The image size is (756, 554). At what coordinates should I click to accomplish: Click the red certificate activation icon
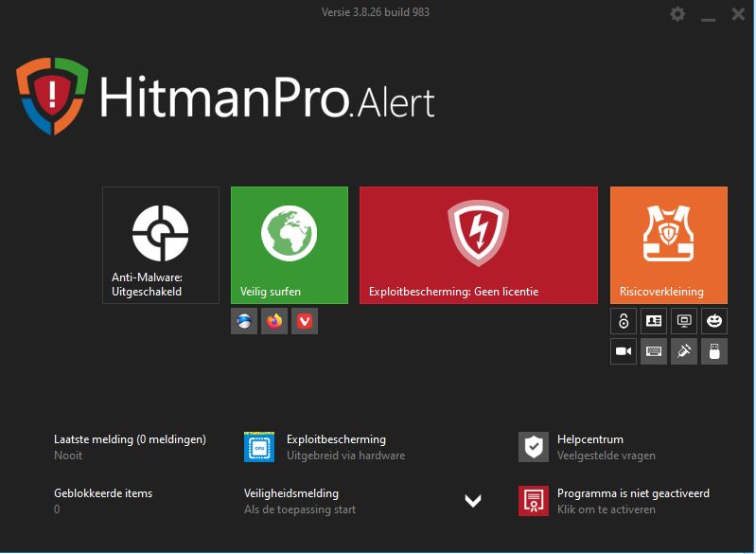534,501
